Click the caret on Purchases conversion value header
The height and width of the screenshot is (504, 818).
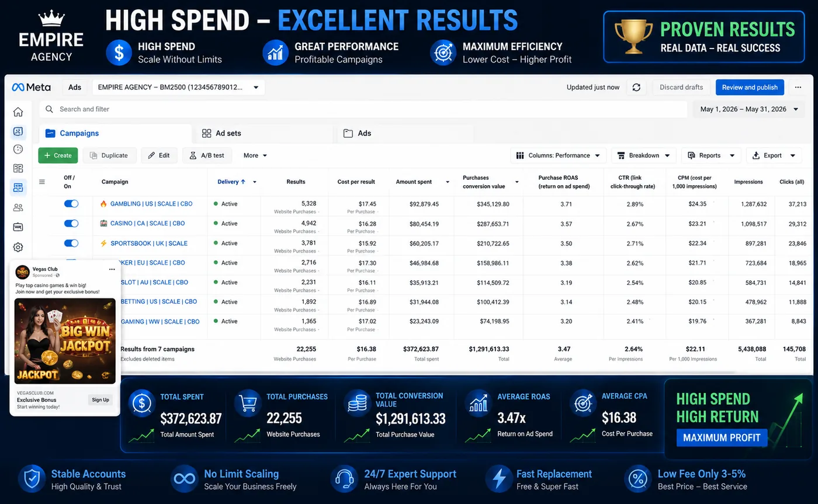[517, 182]
